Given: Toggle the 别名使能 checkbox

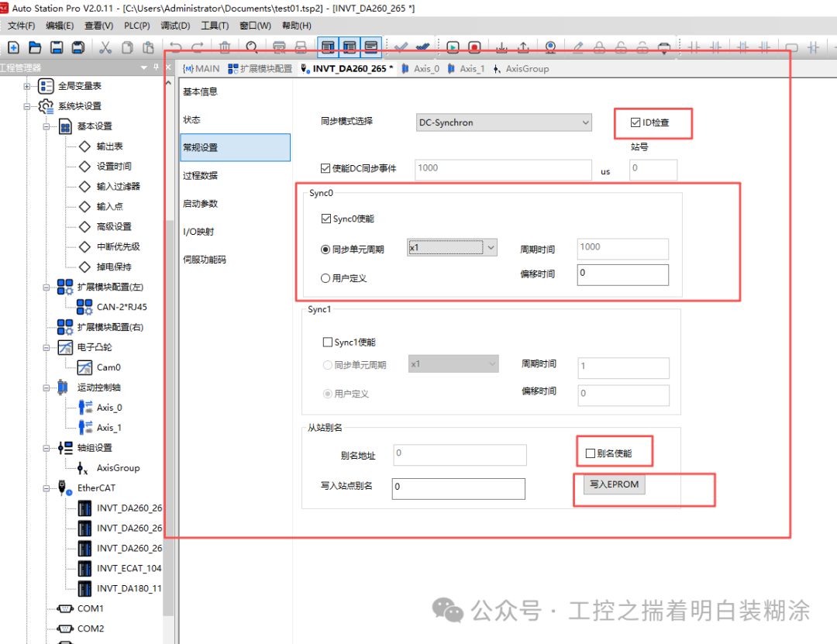Looking at the screenshot, I should [591, 453].
